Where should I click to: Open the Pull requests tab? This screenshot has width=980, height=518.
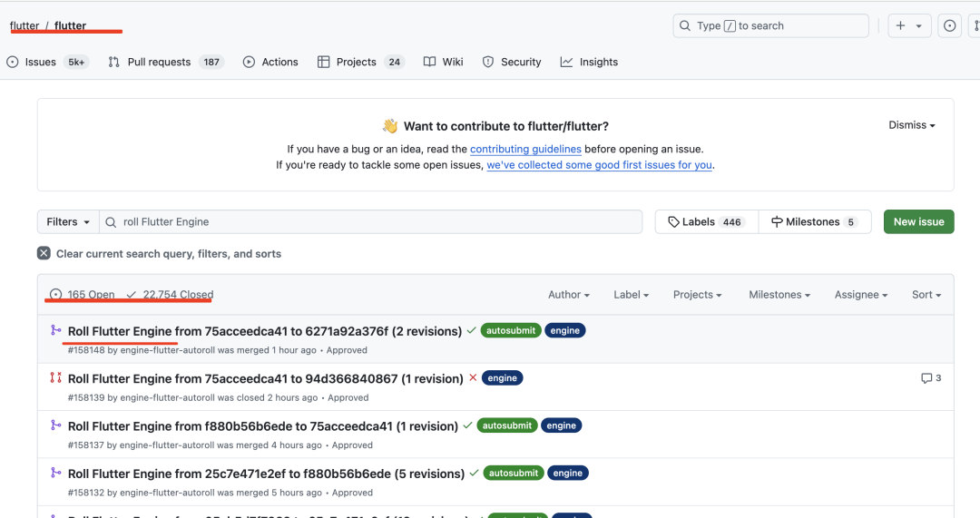(166, 62)
